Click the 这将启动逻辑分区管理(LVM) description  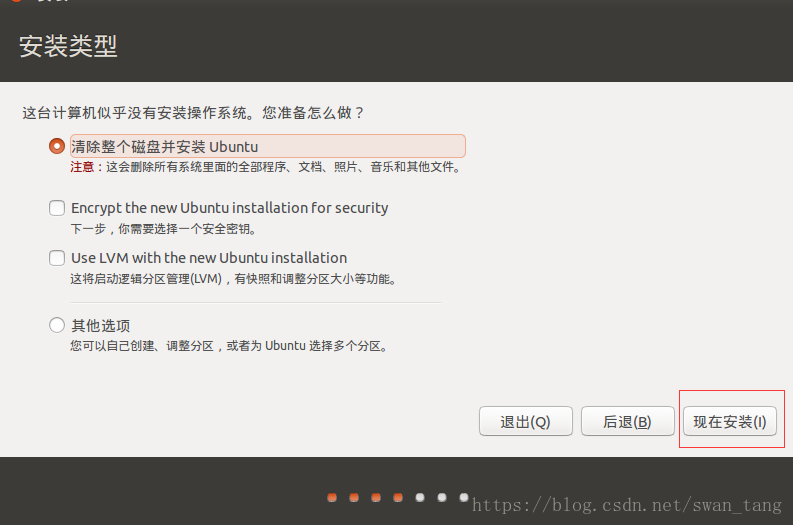coord(233,279)
